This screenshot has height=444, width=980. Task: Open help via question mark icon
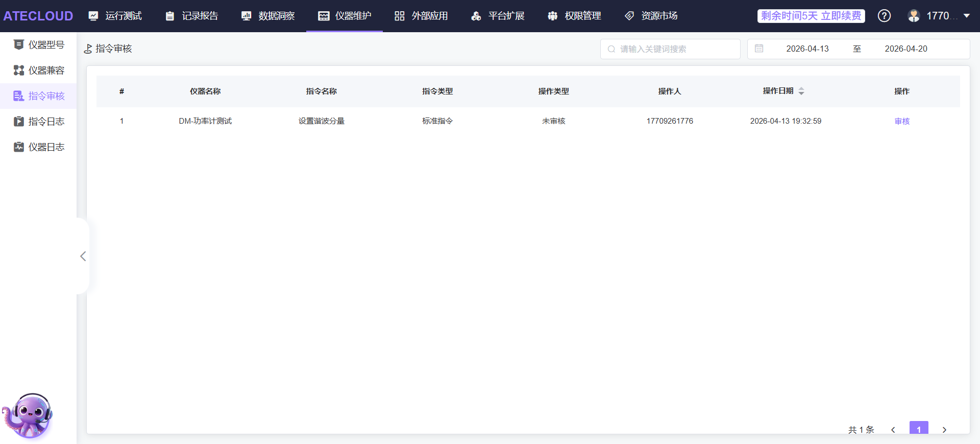click(x=884, y=16)
